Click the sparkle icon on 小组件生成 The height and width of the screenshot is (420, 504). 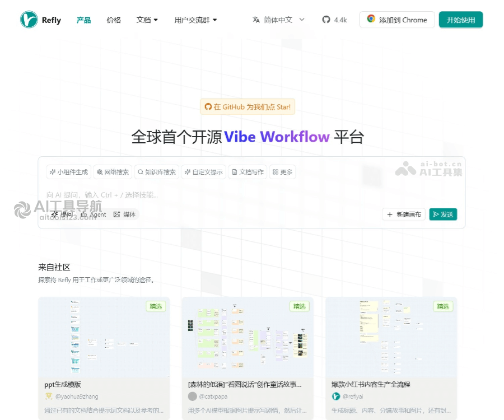tap(53, 172)
